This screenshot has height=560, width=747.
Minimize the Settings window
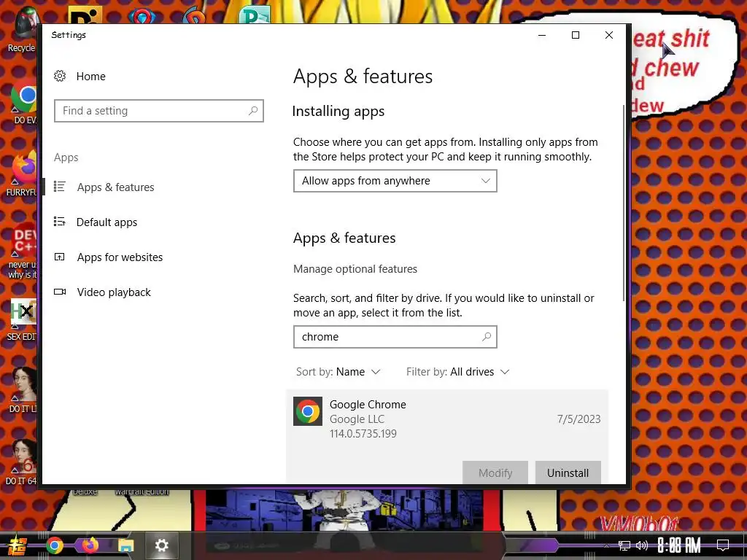pos(542,35)
